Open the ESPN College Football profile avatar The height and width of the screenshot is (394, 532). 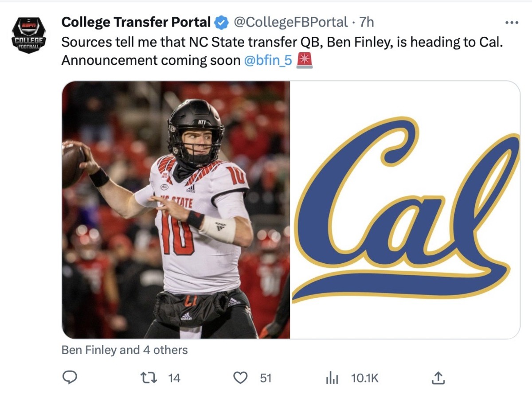click(x=29, y=35)
